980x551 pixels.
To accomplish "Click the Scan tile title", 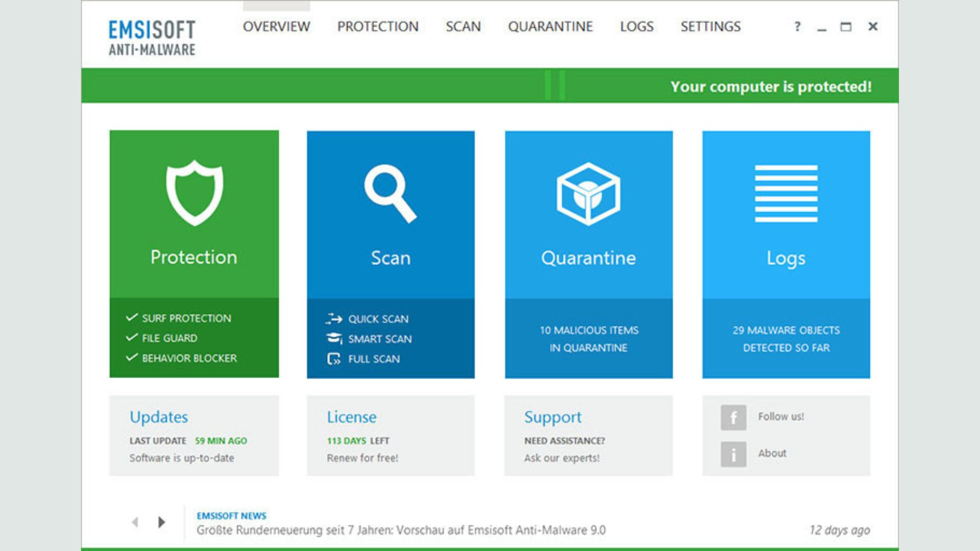I will [390, 258].
